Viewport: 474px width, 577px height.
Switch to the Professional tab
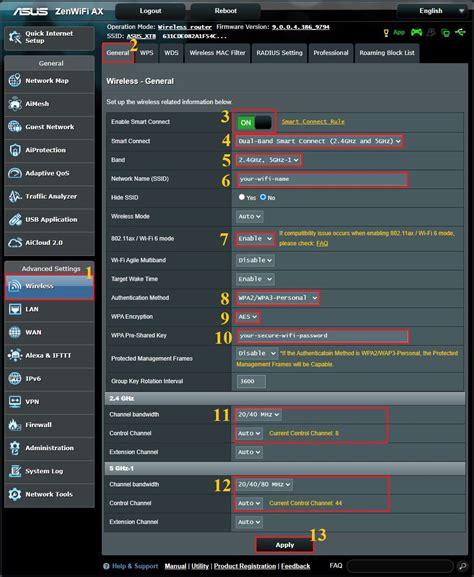tap(331, 53)
